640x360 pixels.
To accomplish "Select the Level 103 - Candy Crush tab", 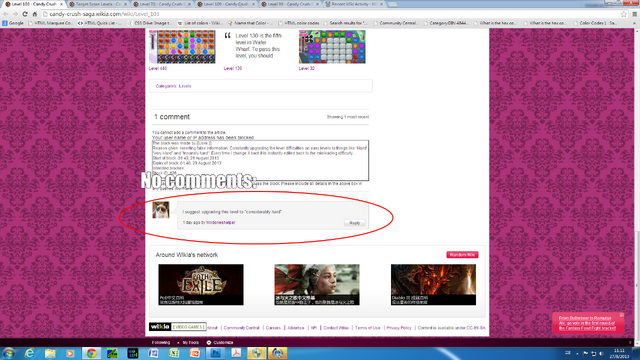I will click(x=33, y=4).
